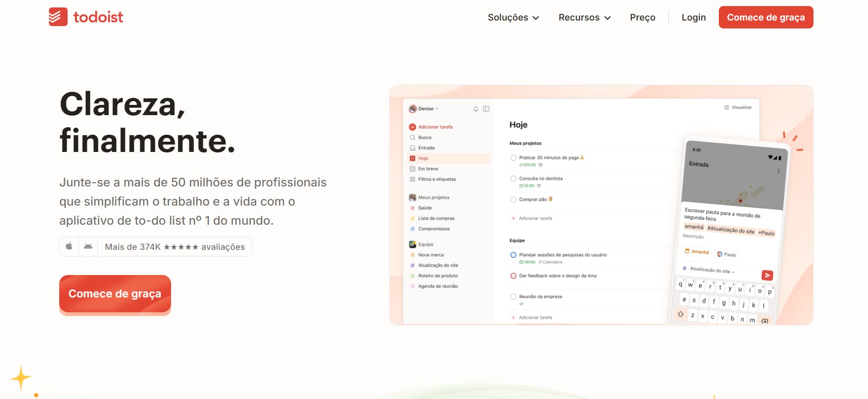The image size is (868, 399).
Task: Click the Paulo assignee chip on phone
Action: (x=727, y=255)
